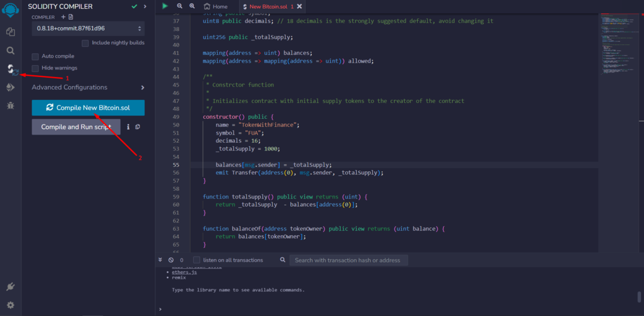The width and height of the screenshot is (644, 316).
Task: Expand Advanced Configurations section
Action: pos(88,87)
